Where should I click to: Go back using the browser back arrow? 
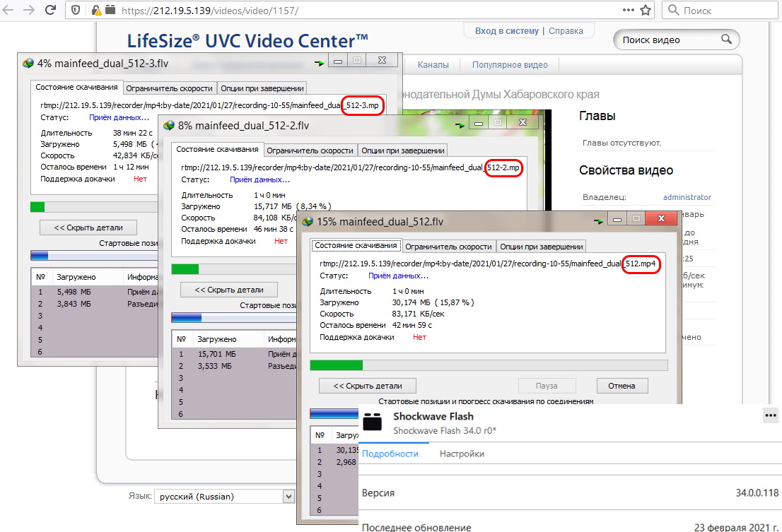point(8,10)
